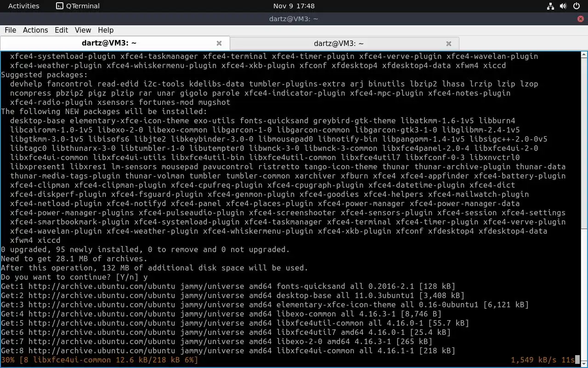Image resolution: width=588 pixels, height=368 pixels.
Task: Open the Activities overview
Action: click(23, 6)
